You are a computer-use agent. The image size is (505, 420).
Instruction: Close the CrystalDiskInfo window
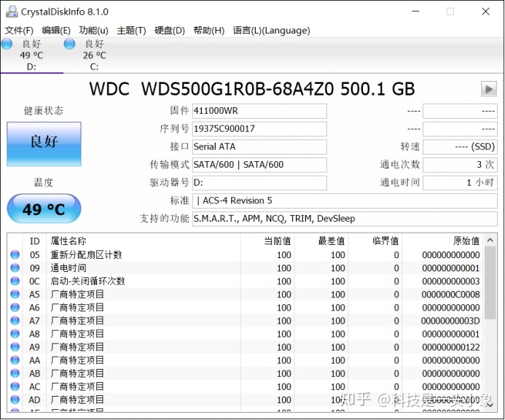click(x=485, y=11)
